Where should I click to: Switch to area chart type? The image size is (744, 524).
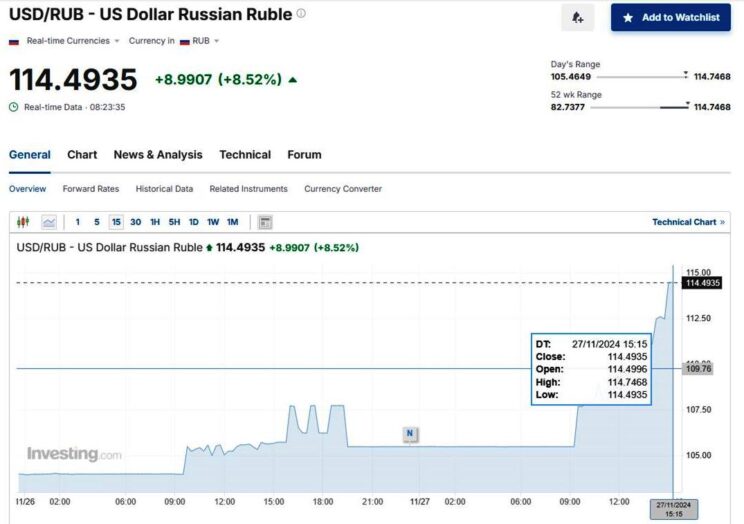48,222
